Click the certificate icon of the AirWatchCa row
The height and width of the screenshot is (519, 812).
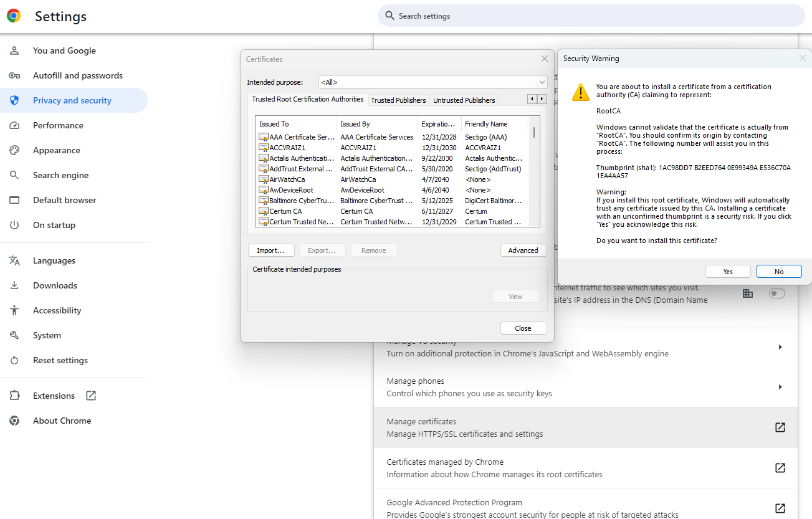[264, 179]
